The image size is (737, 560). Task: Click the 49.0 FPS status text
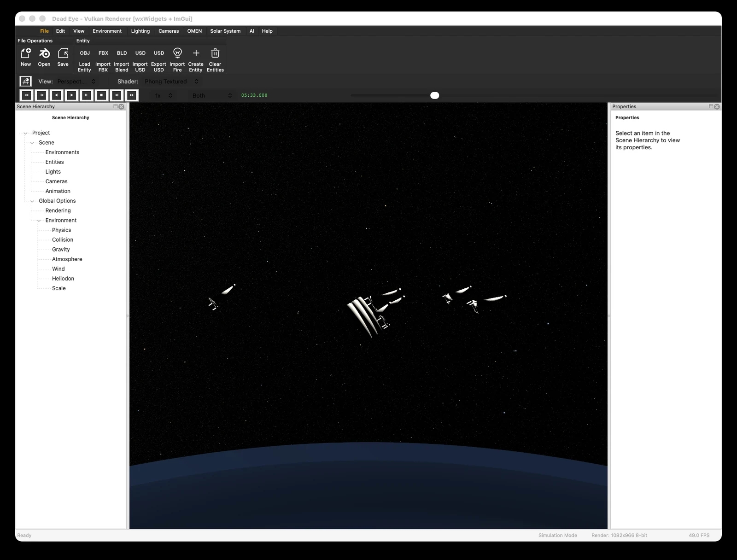click(x=699, y=535)
